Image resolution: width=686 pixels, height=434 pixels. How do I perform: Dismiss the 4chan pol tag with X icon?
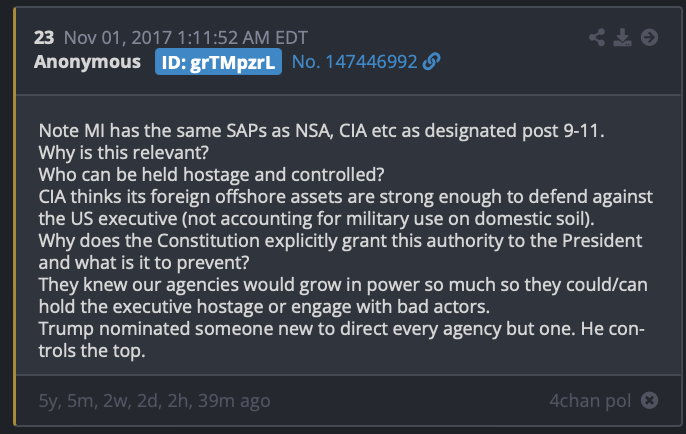click(x=649, y=400)
